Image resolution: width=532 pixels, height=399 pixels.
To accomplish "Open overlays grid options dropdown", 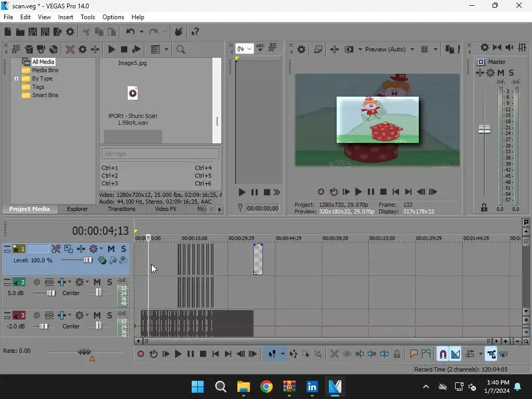I will point(435,49).
